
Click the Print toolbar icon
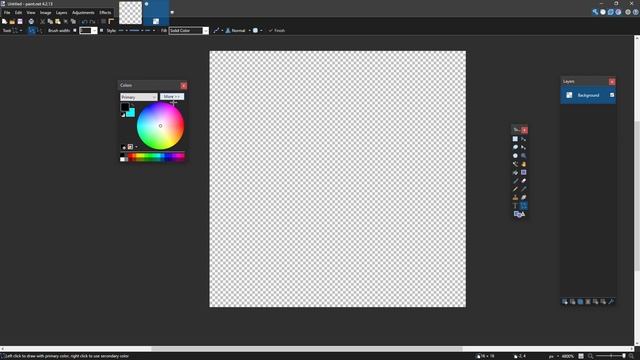(31, 22)
